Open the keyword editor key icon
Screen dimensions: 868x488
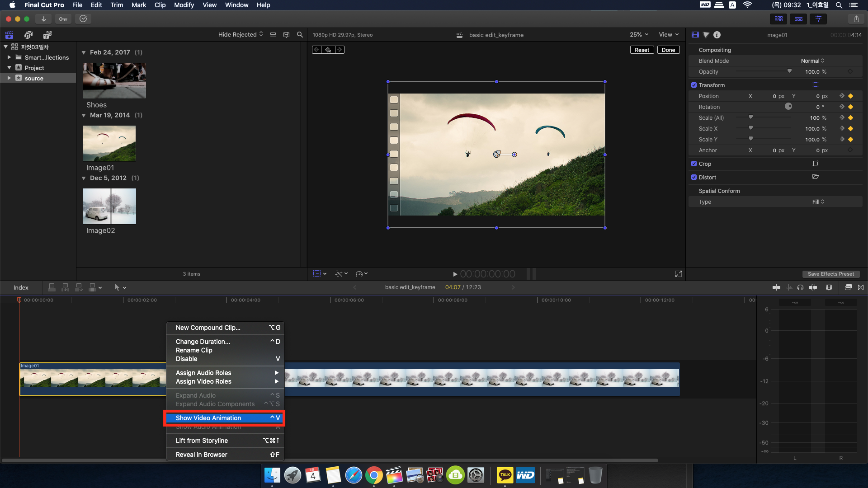point(63,19)
